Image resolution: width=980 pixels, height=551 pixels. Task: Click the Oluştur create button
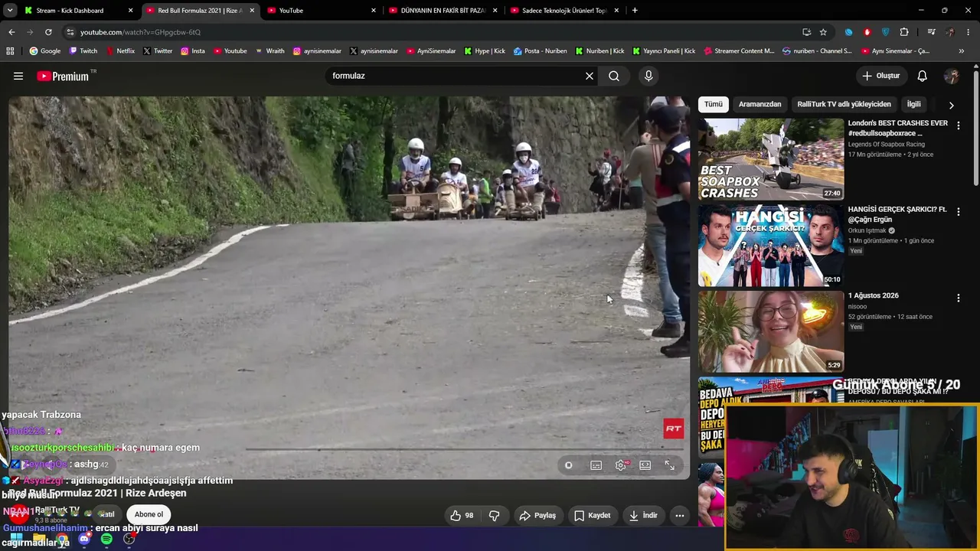coord(880,76)
